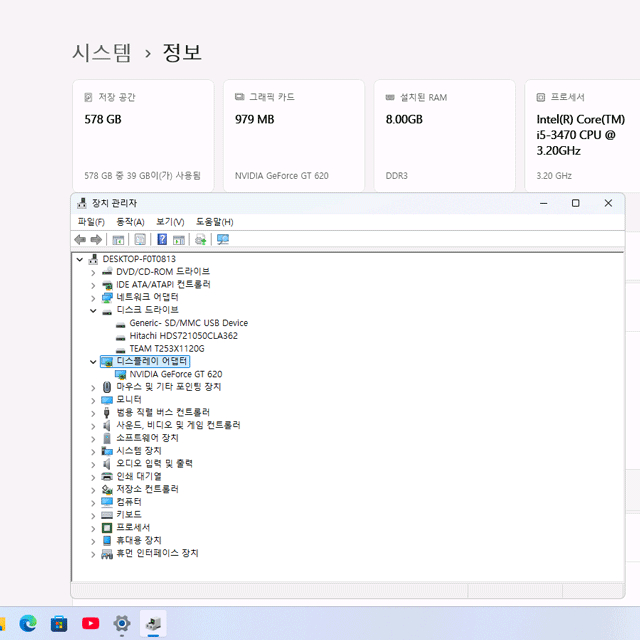The image size is (640, 640).
Task: Open Microsoft Store from the taskbar
Action: point(59,624)
